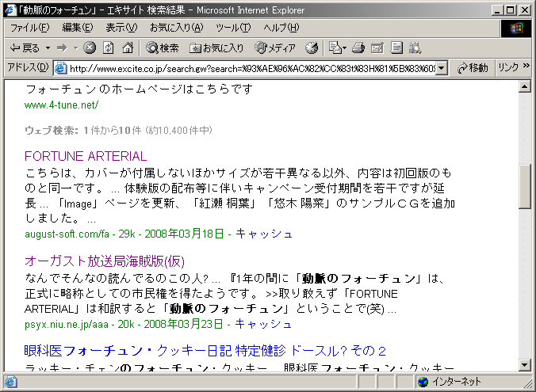This screenshot has height=392, width=536.
Task: Click the Windows logo throbber
Action: (516, 29)
